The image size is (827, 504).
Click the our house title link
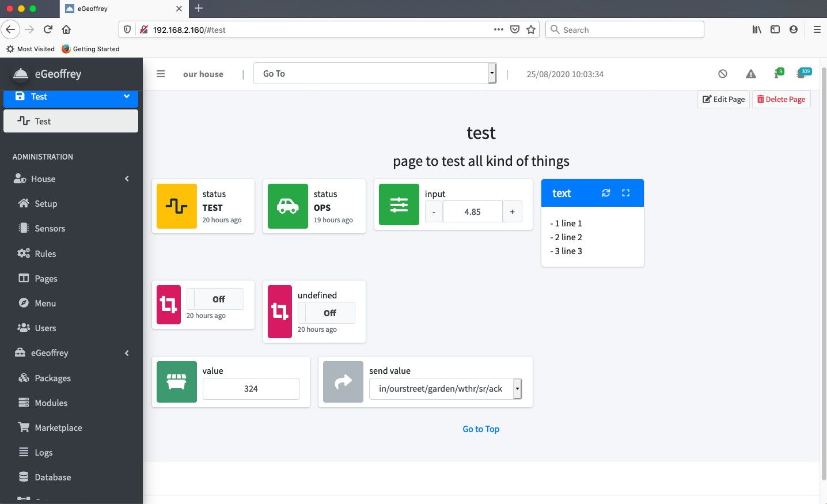pyautogui.click(x=203, y=74)
